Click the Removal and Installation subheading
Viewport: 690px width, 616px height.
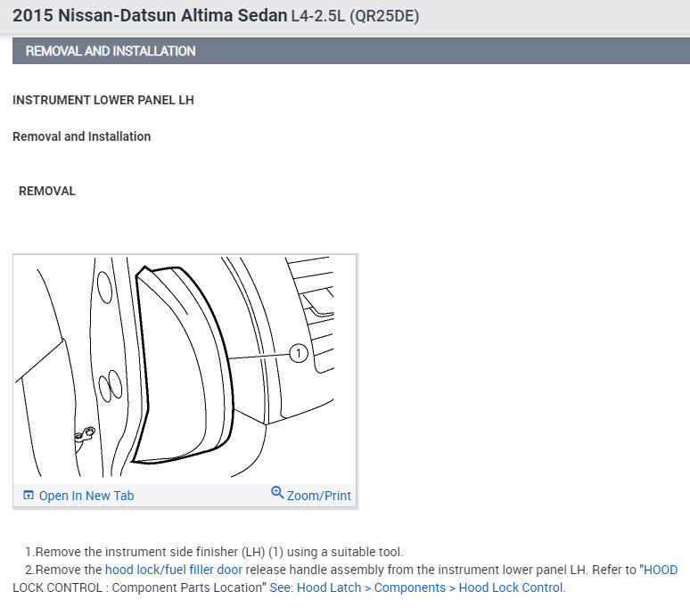point(81,136)
